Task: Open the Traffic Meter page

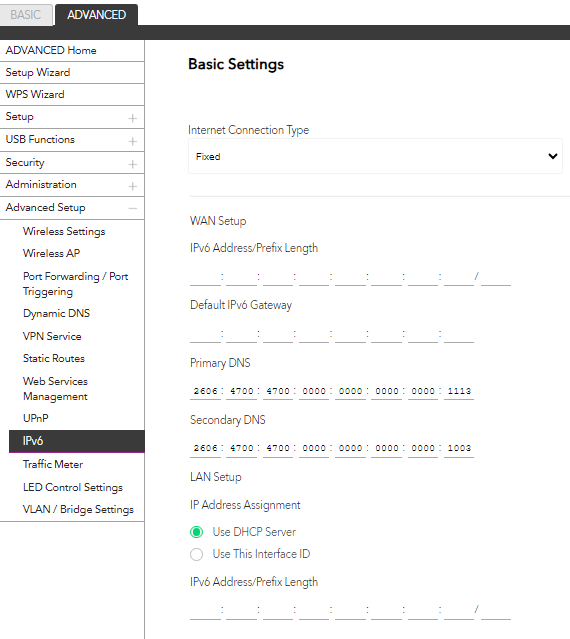Action: pos(53,464)
